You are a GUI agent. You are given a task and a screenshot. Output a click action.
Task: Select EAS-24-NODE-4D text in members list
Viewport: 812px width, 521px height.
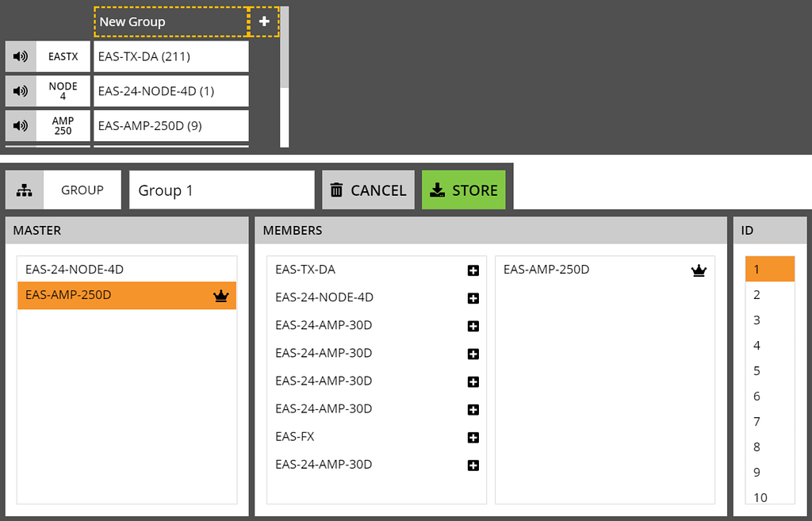[x=324, y=297]
